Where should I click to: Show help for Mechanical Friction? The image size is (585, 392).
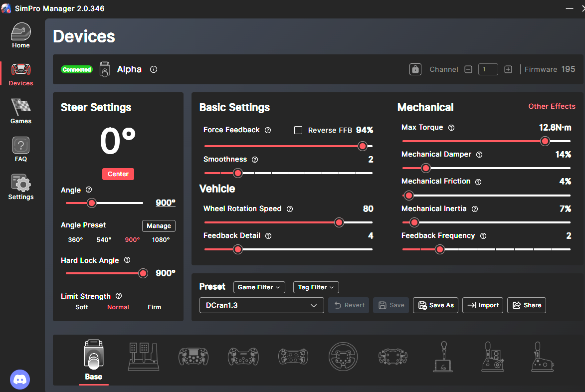[478, 182]
